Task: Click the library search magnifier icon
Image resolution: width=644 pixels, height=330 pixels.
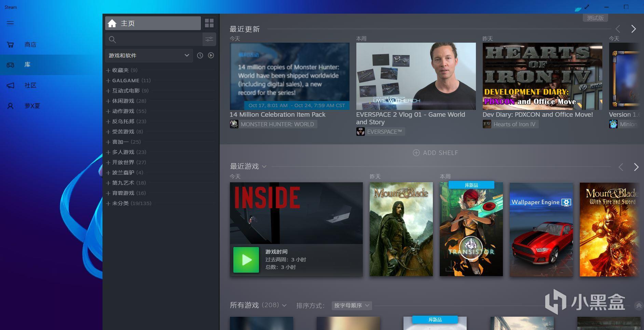Action: pos(112,40)
